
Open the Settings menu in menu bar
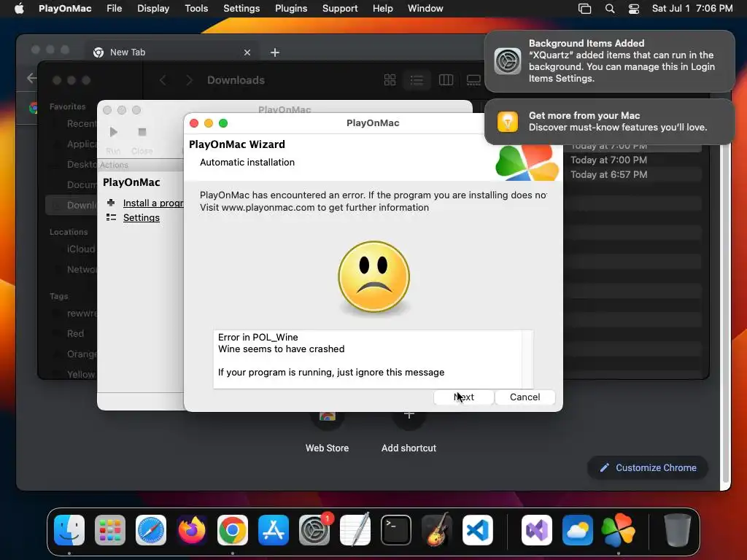(241, 9)
